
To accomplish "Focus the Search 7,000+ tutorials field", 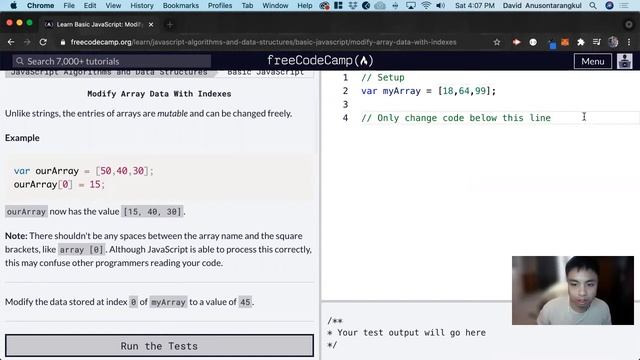I will (112, 61).
